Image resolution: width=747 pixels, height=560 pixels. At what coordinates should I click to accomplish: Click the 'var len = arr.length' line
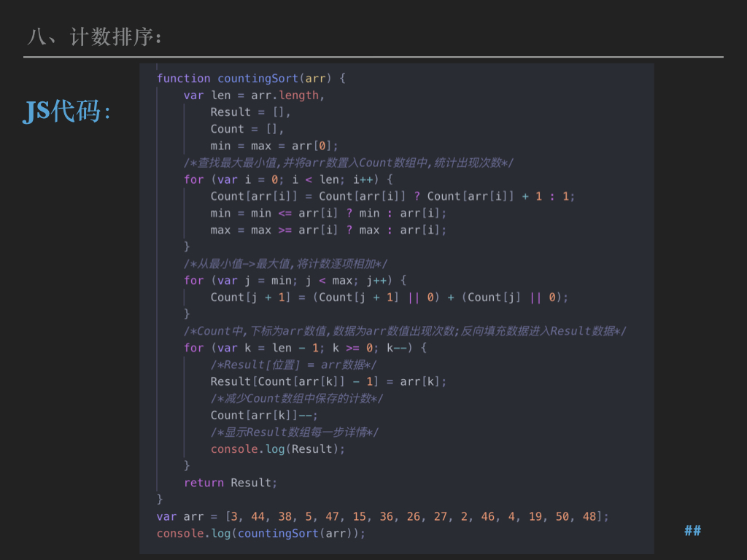click(x=254, y=95)
